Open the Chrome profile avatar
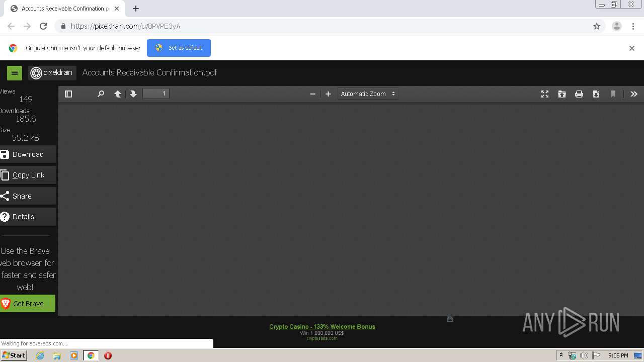Viewport: 644px width, 362px height. coord(617,26)
